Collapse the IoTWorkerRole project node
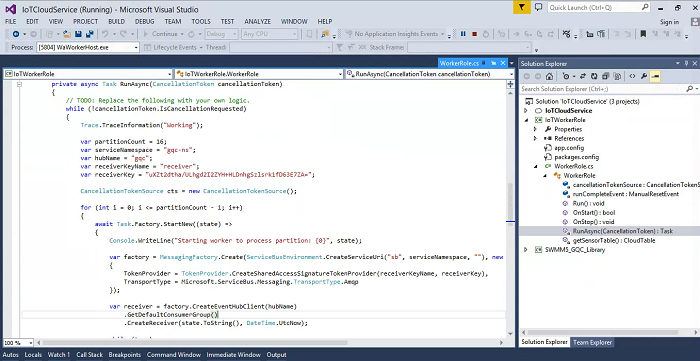The width and height of the screenshot is (700, 361). [x=525, y=120]
